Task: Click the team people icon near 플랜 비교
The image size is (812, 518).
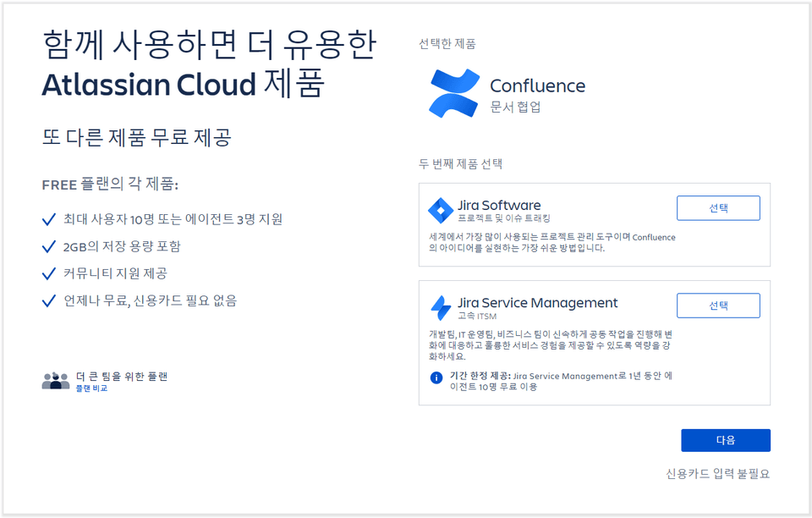Action: point(56,381)
